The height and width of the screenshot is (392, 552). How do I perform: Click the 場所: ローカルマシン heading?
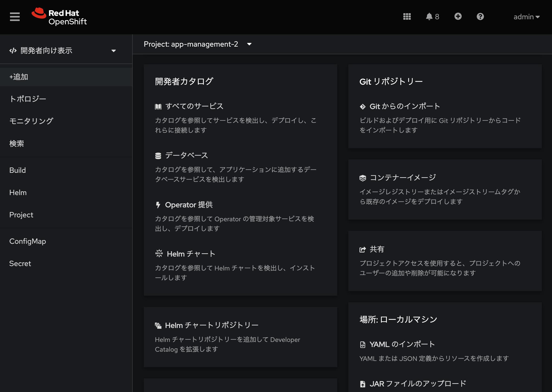point(398,319)
